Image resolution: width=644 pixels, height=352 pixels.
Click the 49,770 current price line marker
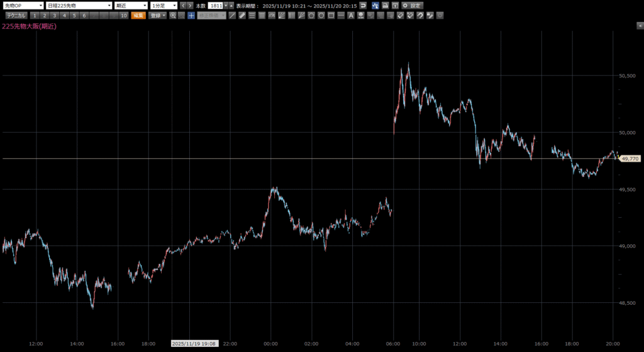(x=630, y=159)
